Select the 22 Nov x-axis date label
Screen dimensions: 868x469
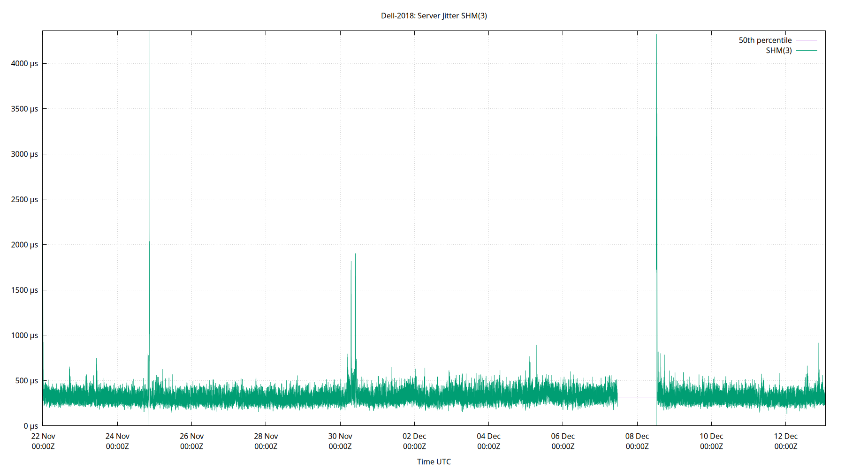coord(44,436)
